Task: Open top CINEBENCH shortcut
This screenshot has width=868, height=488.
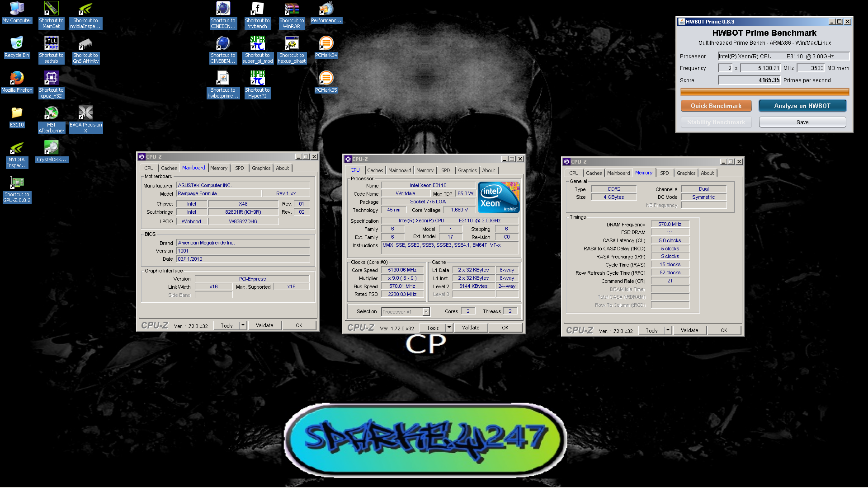Action: [x=223, y=15]
